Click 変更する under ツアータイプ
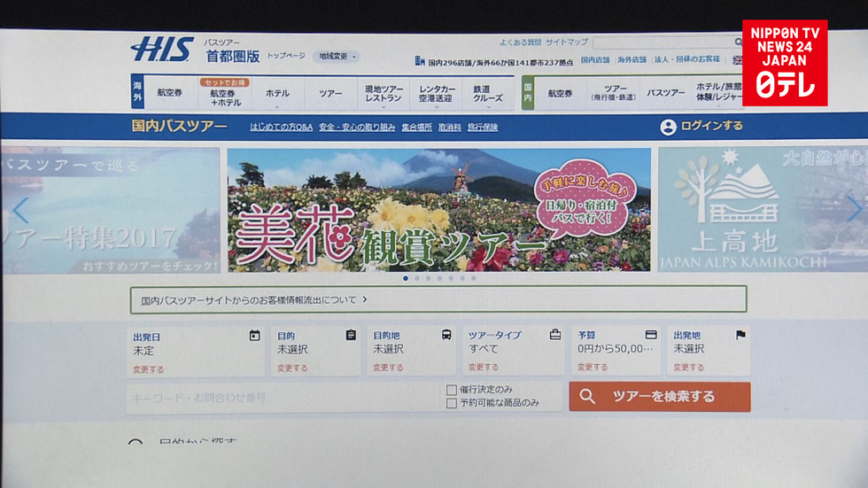 point(484,367)
